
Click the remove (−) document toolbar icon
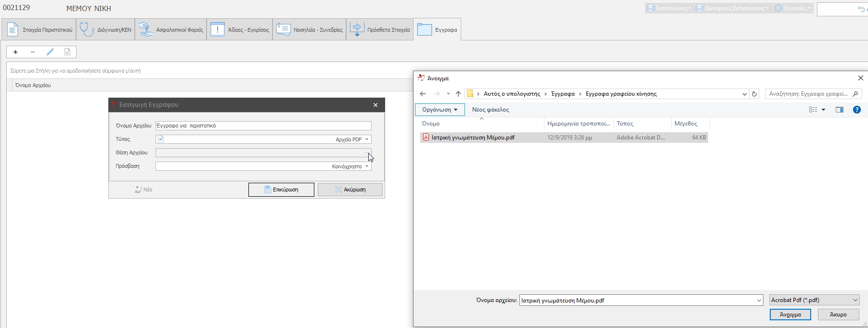point(33,52)
